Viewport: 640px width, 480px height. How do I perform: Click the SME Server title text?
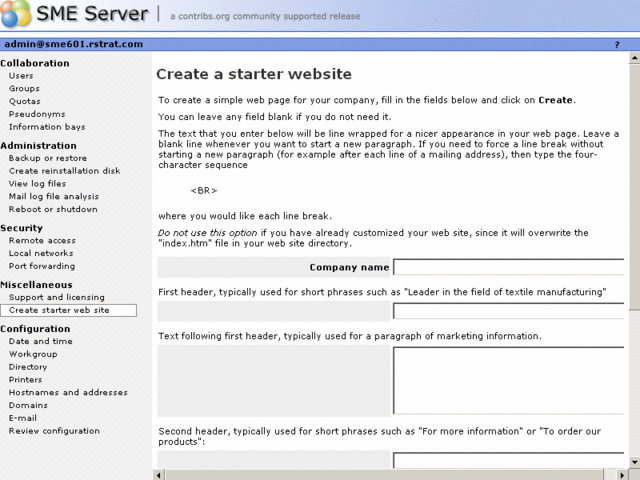pos(92,13)
